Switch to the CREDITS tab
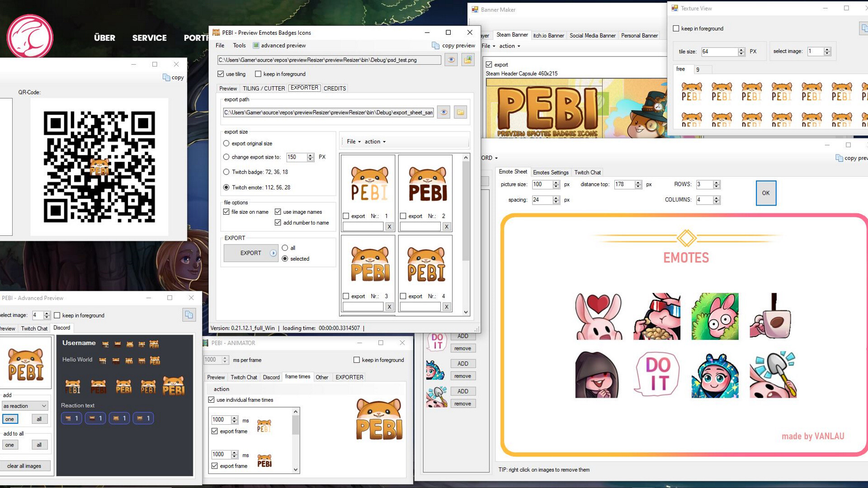This screenshot has width=868, height=488. click(x=335, y=88)
